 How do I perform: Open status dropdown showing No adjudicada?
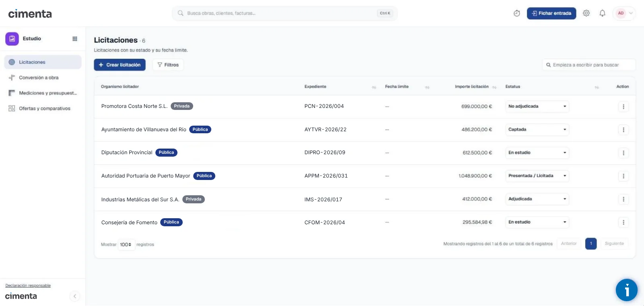point(537,106)
